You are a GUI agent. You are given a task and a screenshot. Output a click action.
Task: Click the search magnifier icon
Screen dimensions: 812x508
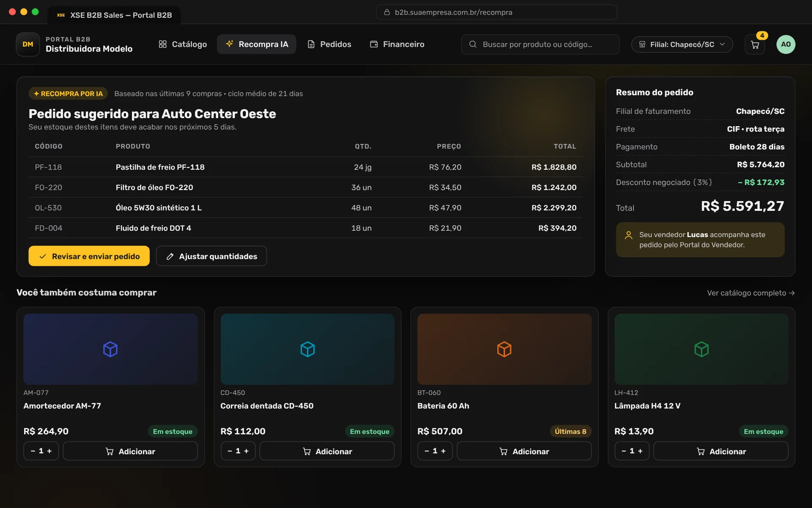pyautogui.click(x=473, y=44)
